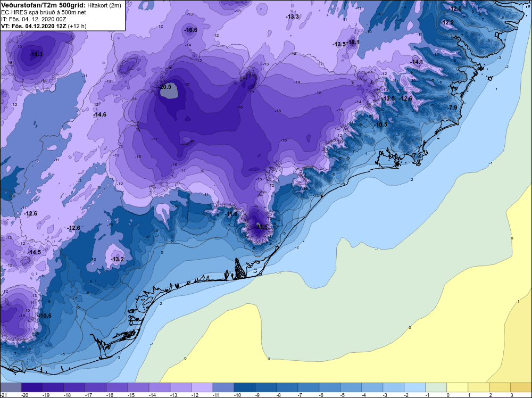This screenshot has width=532, height=398.
Task: Select the -7.2 temperature label near the coast
Action: coord(416,155)
